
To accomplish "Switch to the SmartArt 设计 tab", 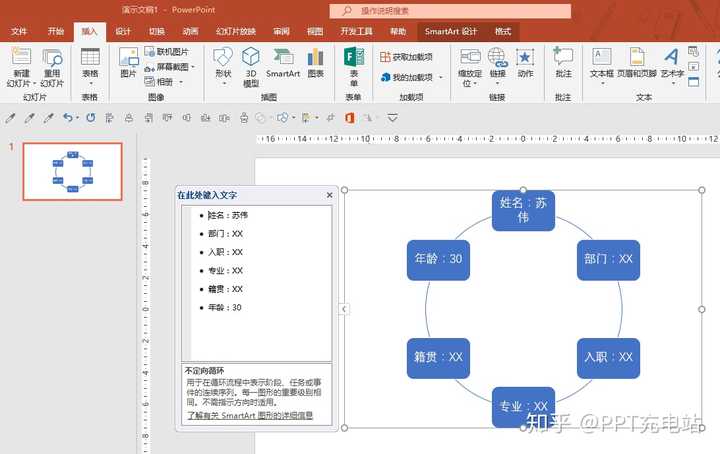I will (x=451, y=31).
